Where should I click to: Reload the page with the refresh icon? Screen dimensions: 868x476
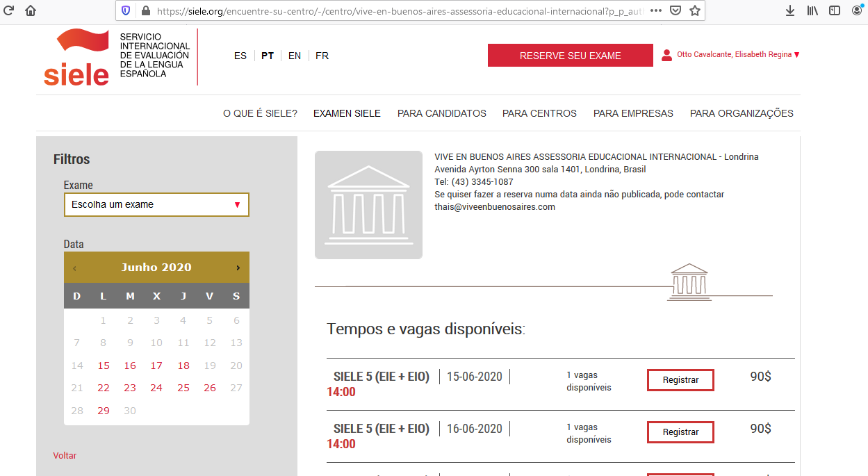pyautogui.click(x=9, y=10)
